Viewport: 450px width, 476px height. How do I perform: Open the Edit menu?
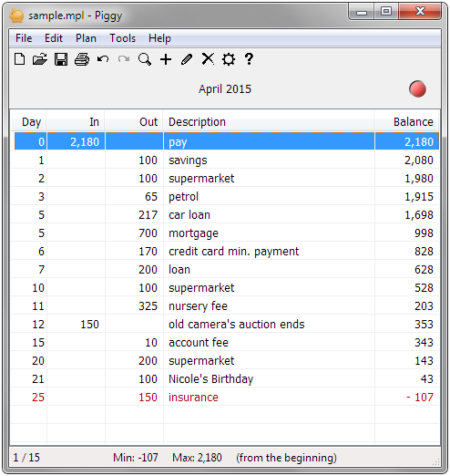pos(54,38)
